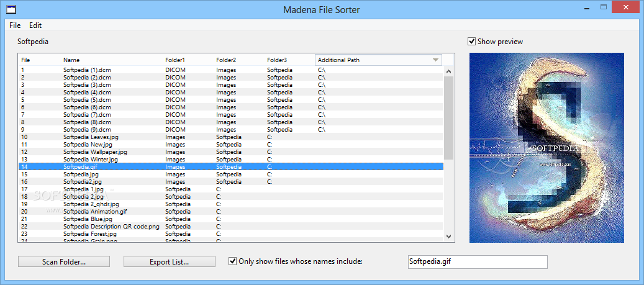Select the Softpedia 1.jpg file
Screen dimensions: 644x285
click(x=231, y=189)
